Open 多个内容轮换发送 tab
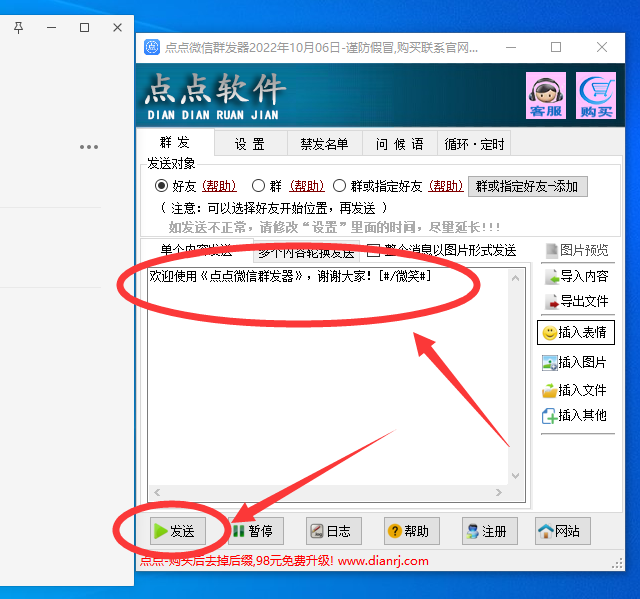The height and width of the screenshot is (599, 640). [x=306, y=252]
